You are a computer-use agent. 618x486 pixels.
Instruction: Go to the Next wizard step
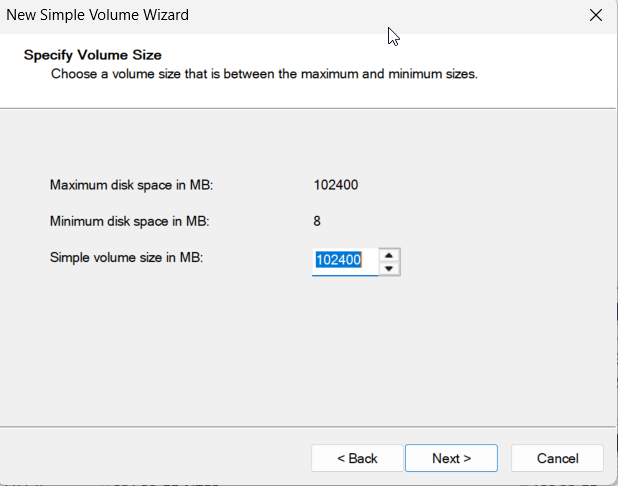click(x=451, y=458)
